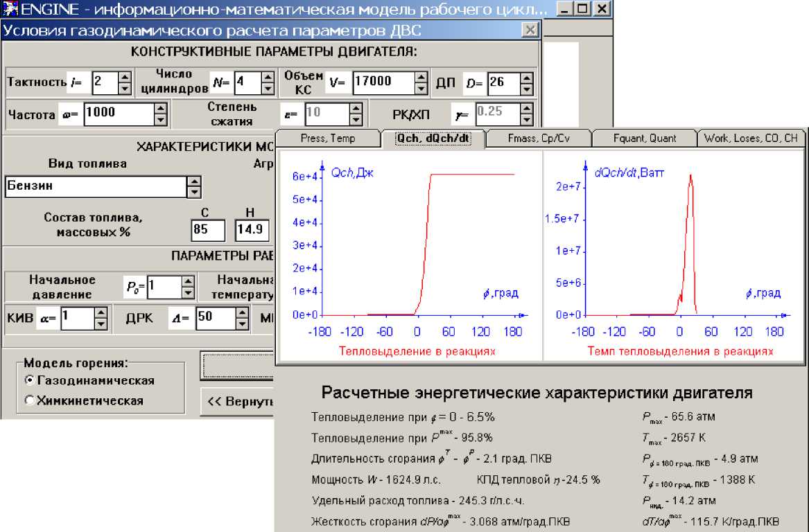The image size is (809, 532).
Task: Increase number of cylinders N
Action: (x=268, y=77)
